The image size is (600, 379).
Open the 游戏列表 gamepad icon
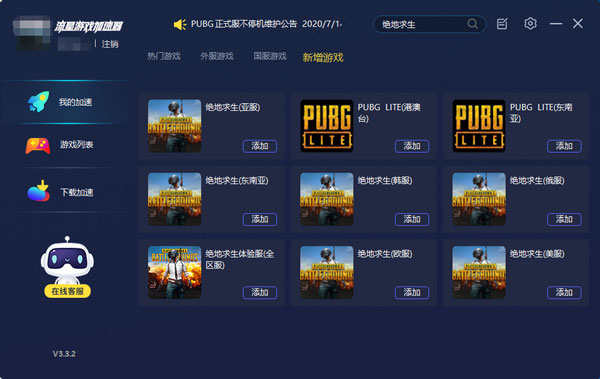point(38,145)
